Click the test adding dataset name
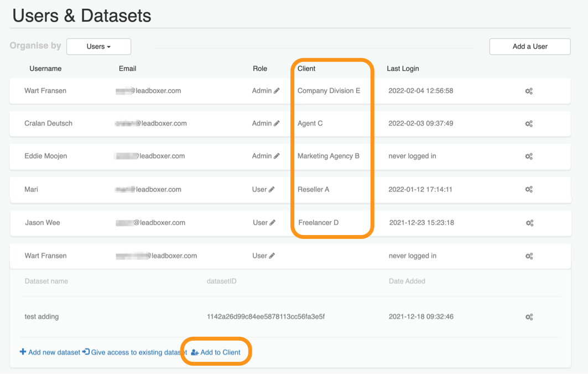This screenshot has width=588, height=385. (x=41, y=317)
